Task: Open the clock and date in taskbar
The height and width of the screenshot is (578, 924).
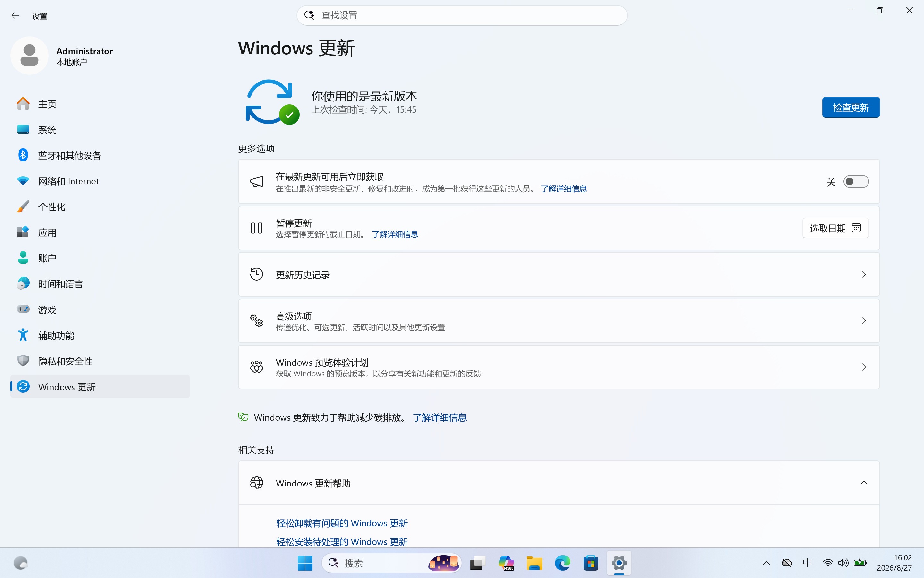Action: pyautogui.click(x=894, y=563)
